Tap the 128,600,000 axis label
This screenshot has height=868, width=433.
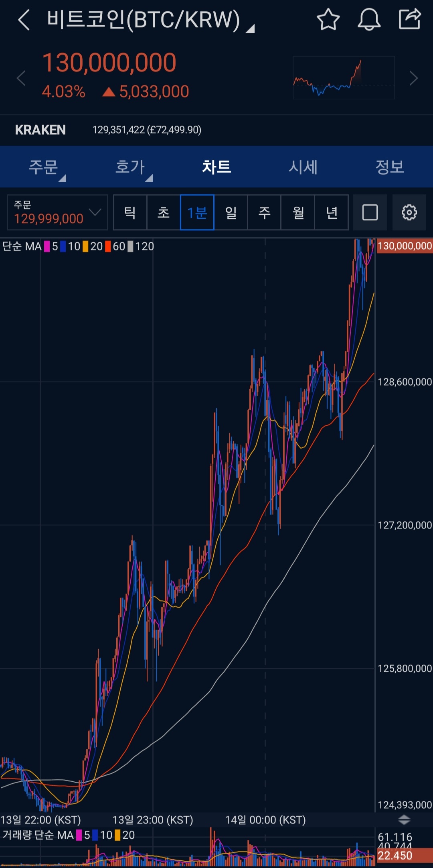[x=405, y=382]
